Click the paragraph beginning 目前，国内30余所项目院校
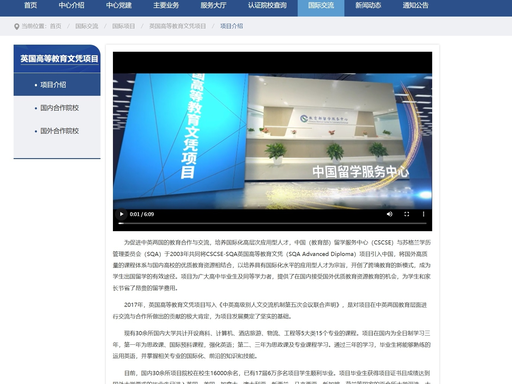Screen dimensions: 512x384 (272, 377)
